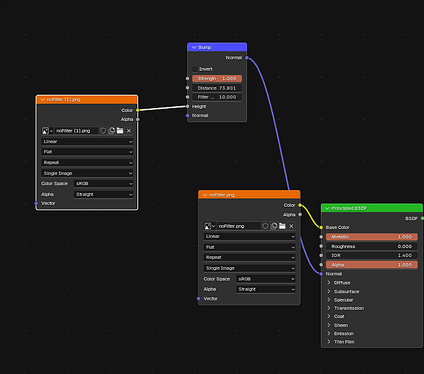The height and width of the screenshot is (374, 424).
Task: Open Alpha Straight dropdown in noFilter.png node
Action: (x=266, y=289)
